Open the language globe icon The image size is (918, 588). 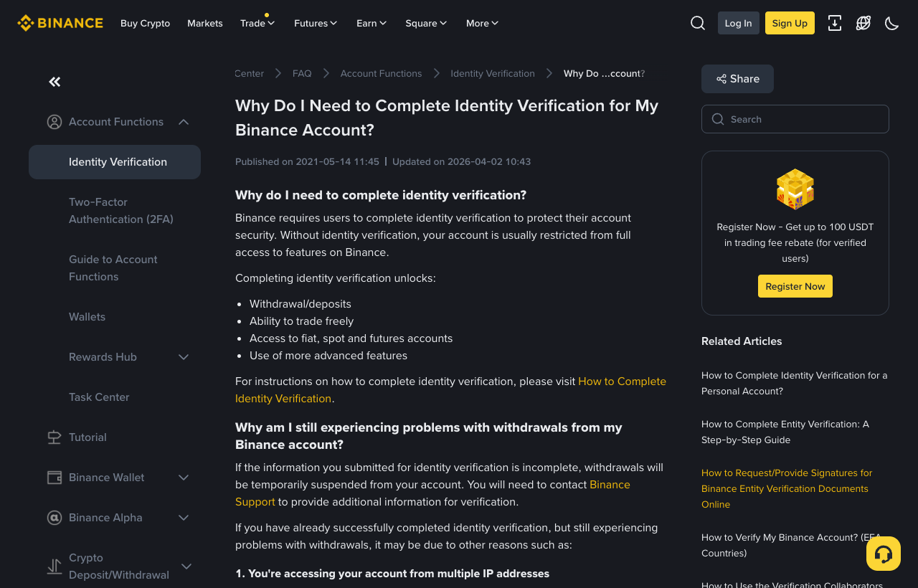click(x=863, y=23)
